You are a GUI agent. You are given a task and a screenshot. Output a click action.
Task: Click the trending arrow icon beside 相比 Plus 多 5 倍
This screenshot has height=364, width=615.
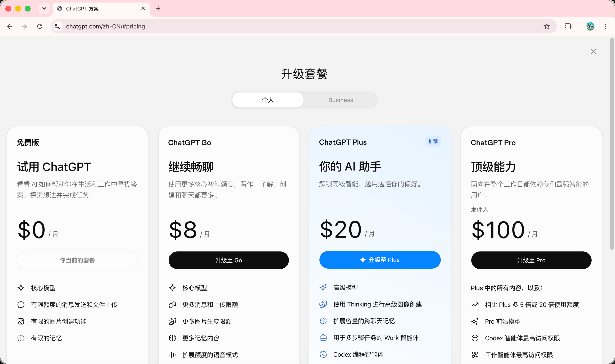click(475, 305)
